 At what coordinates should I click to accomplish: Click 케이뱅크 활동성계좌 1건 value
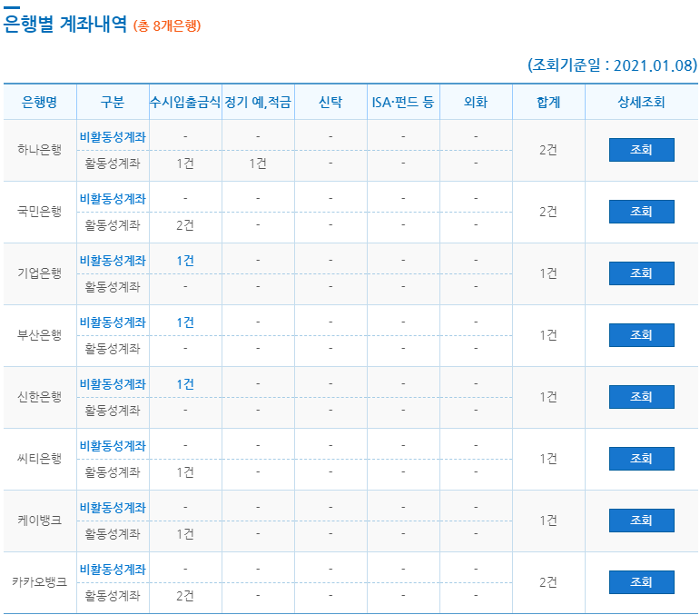[x=185, y=534]
